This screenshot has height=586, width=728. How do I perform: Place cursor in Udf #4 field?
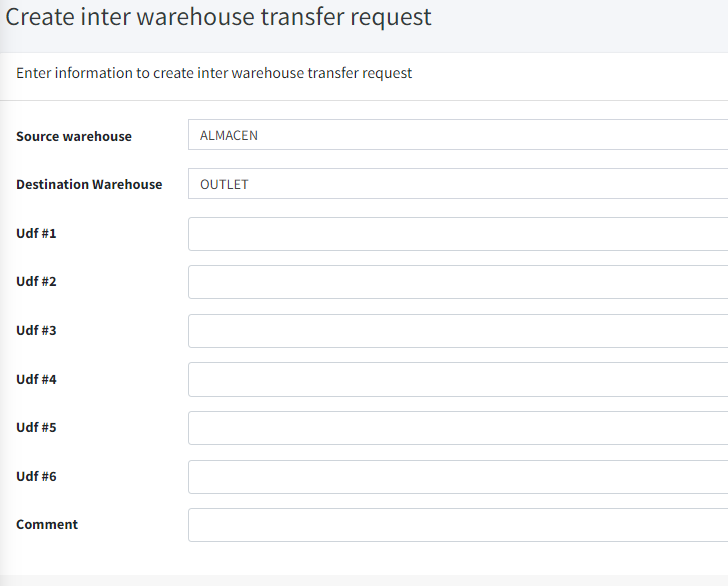tap(457, 379)
